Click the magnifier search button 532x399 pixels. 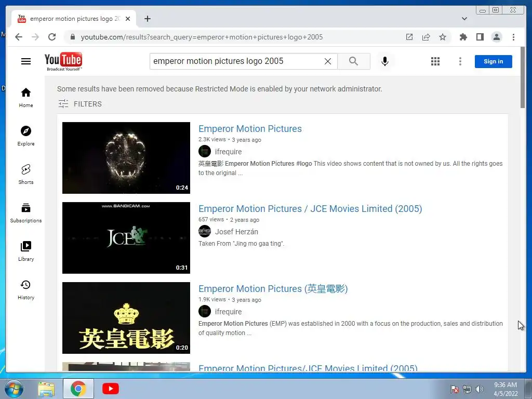[x=353, y=61]
